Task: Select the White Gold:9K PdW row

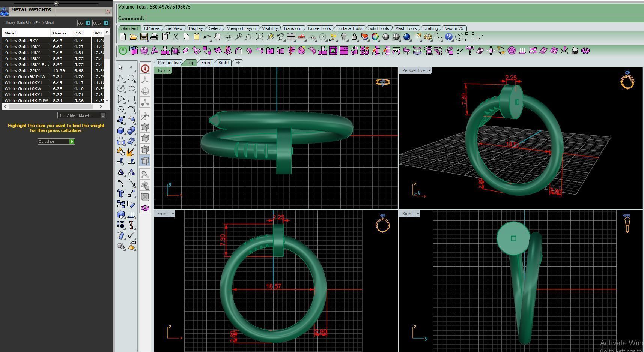Action: (x=53, y=76)
